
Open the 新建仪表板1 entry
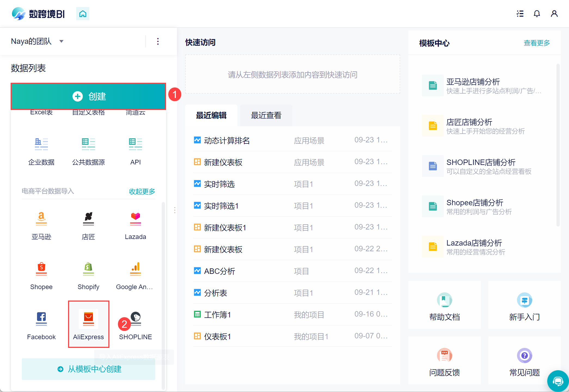coord(293,228)
